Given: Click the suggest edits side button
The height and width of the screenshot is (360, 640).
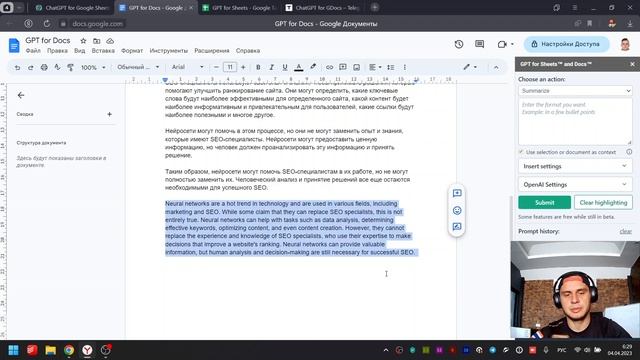Looking at the screenshot, I should tap(457, 227).
